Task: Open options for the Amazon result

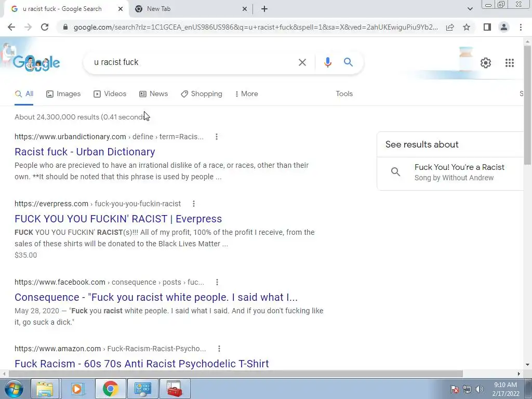Action: tap(219, 349)
